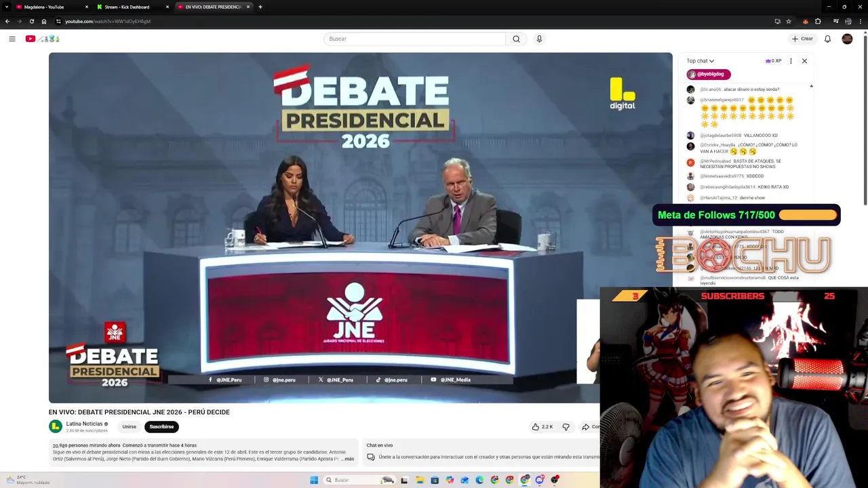Open Discord from the taskbar
This screenshot has height=488, width=868.
(540, 480)
